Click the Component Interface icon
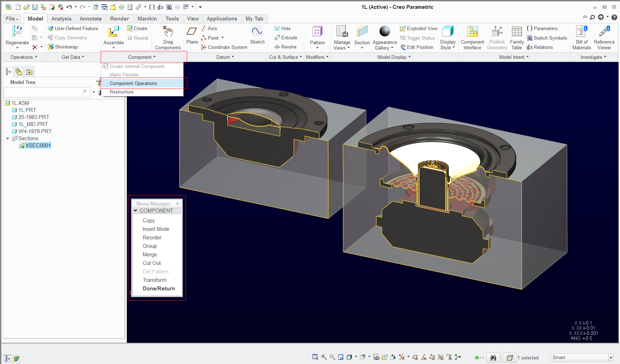The width and height of the screenshot is (620, 364). click(472, 31)
